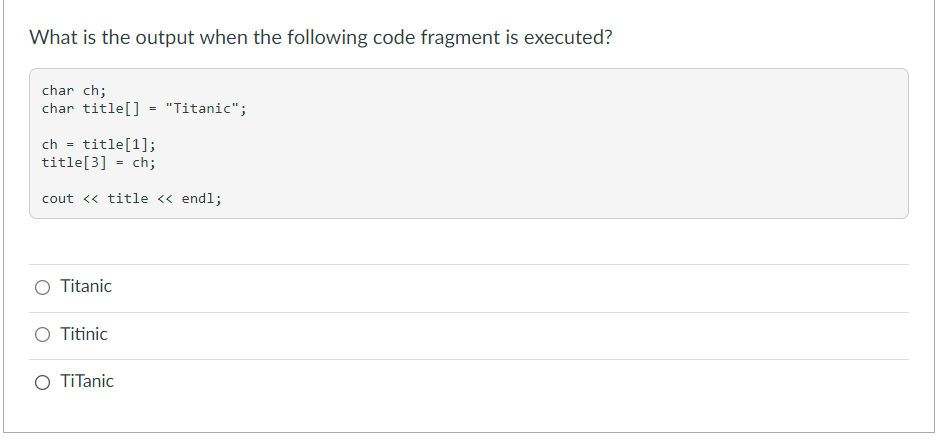Click the question text about output
The image size is (941, 447).
tap(321, 37)
